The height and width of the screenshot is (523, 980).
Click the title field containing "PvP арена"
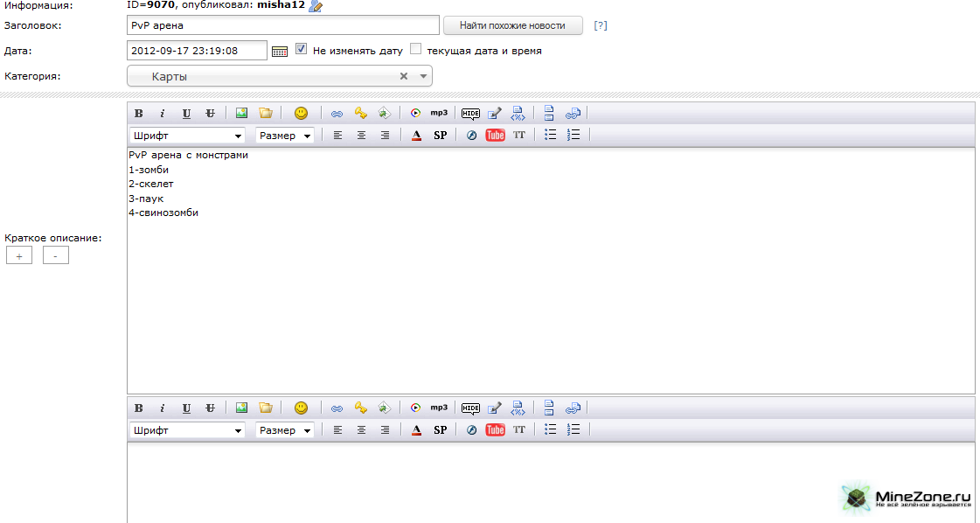tap(282, 25)
